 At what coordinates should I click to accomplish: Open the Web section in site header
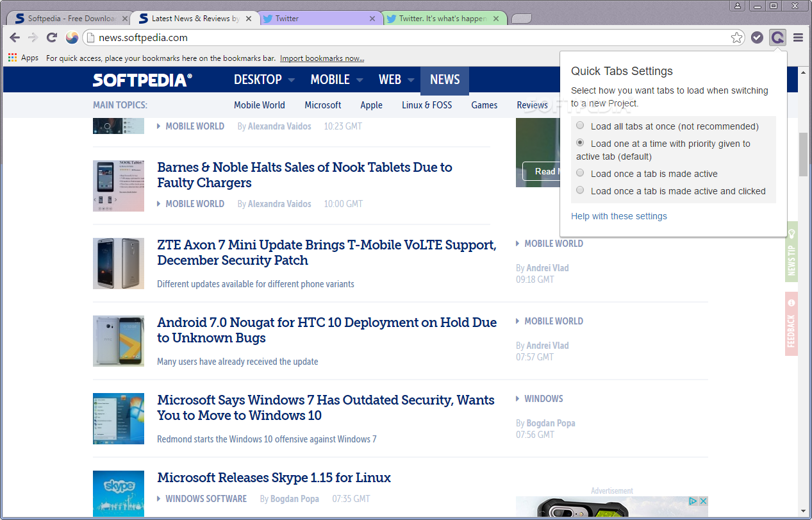point(390,80)
